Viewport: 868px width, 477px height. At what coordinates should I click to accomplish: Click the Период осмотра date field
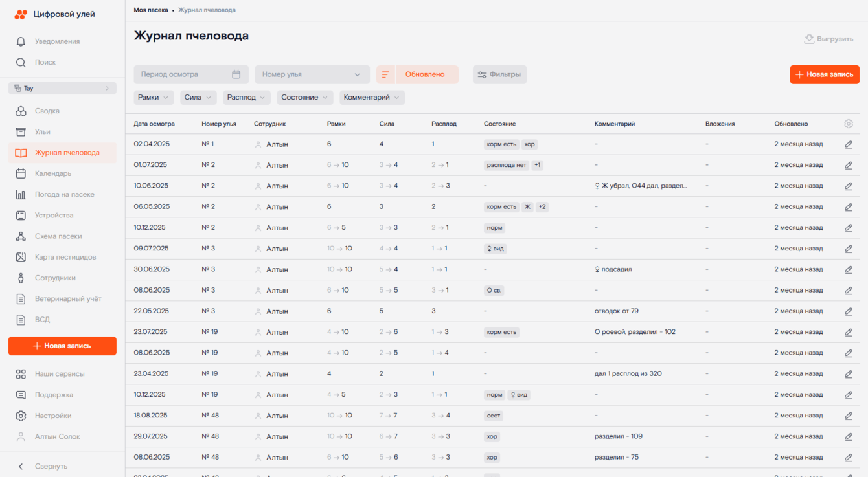coord(191,74)
